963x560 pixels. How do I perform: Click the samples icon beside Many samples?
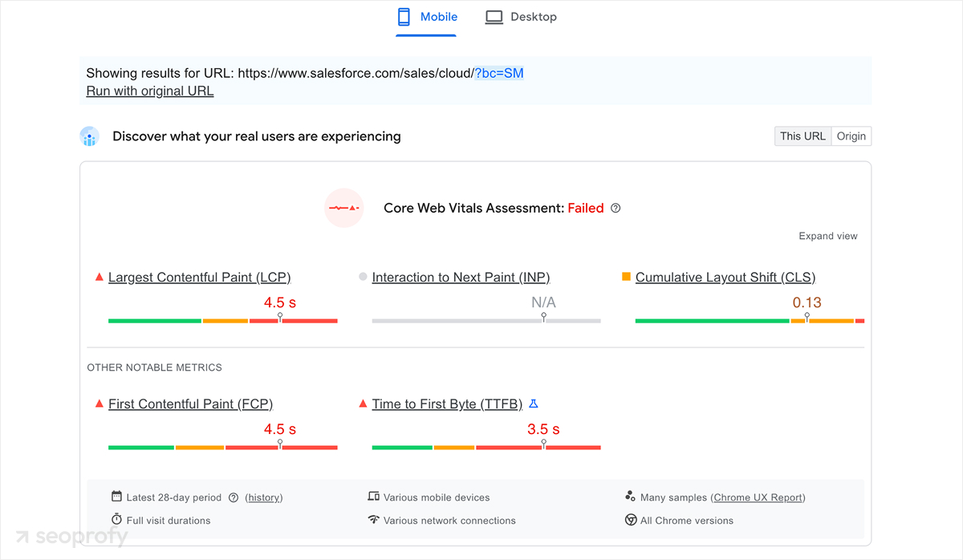(630, 497)
